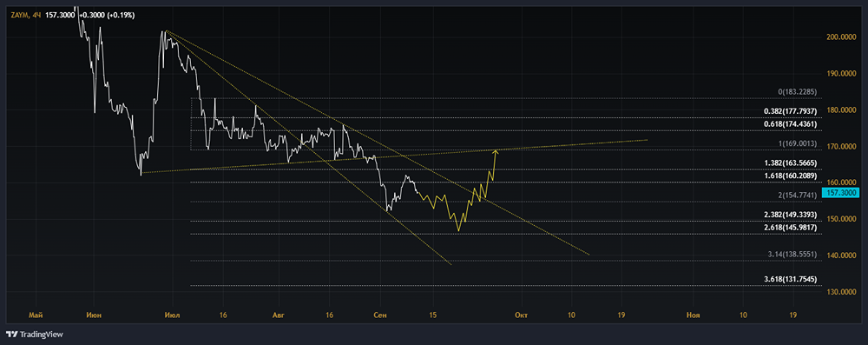
Task: Click the yellow projection arrow tip near 169
Action: (x=496, y=151)
